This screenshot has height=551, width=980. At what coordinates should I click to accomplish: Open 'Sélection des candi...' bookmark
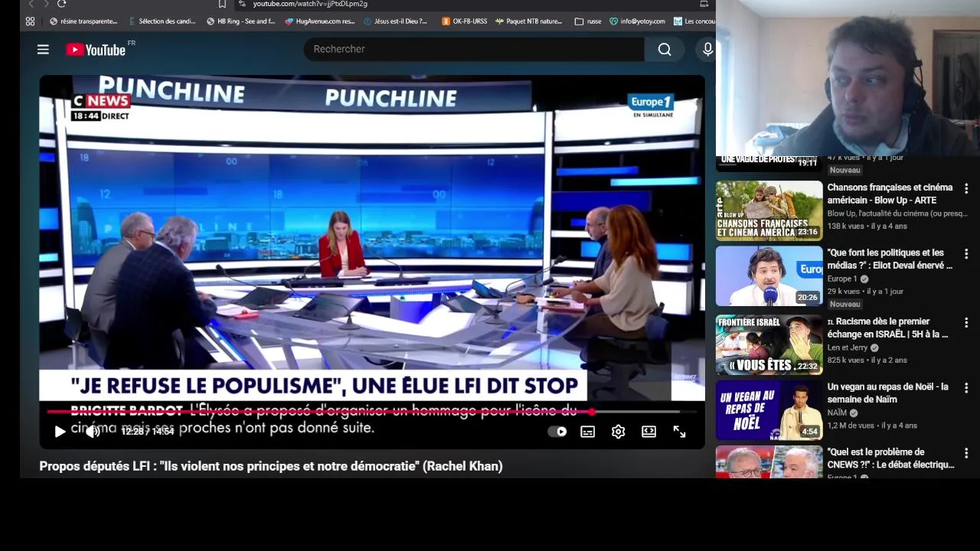162,21
